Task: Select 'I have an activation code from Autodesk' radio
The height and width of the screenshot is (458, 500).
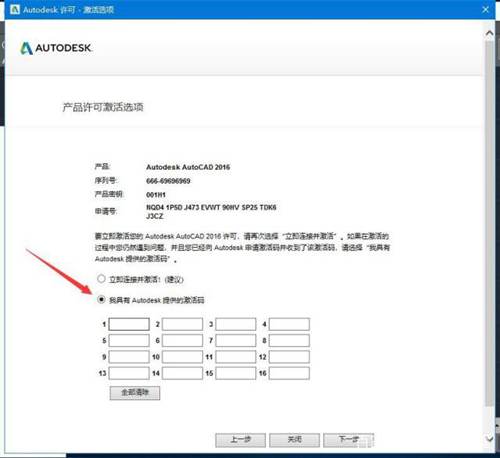Action: (x=101, y=299)
